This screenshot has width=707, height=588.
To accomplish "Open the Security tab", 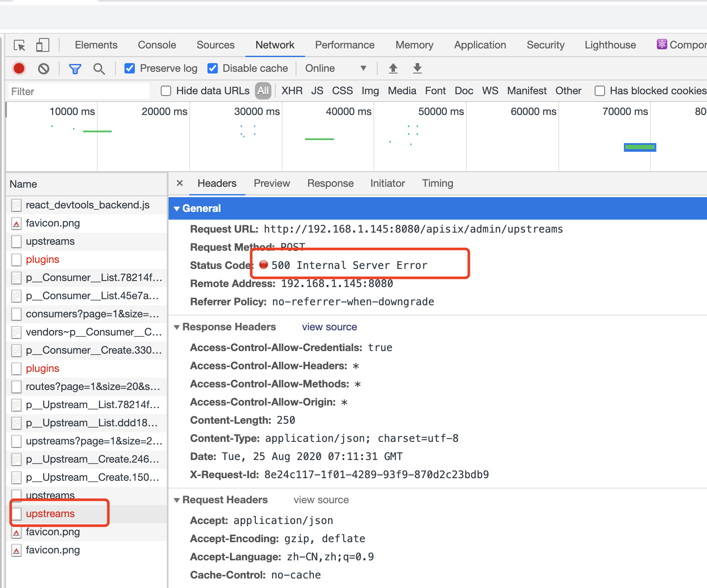I will coord(546,45).
